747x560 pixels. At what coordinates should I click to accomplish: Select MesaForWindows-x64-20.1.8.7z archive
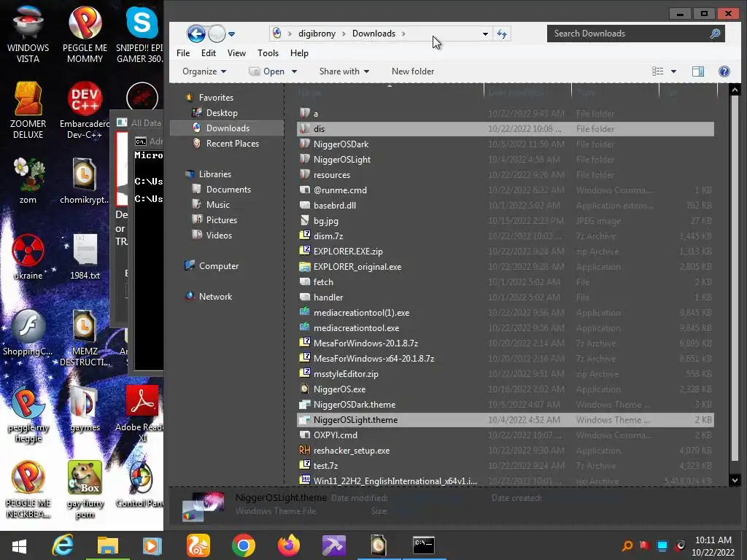[505, 359]
